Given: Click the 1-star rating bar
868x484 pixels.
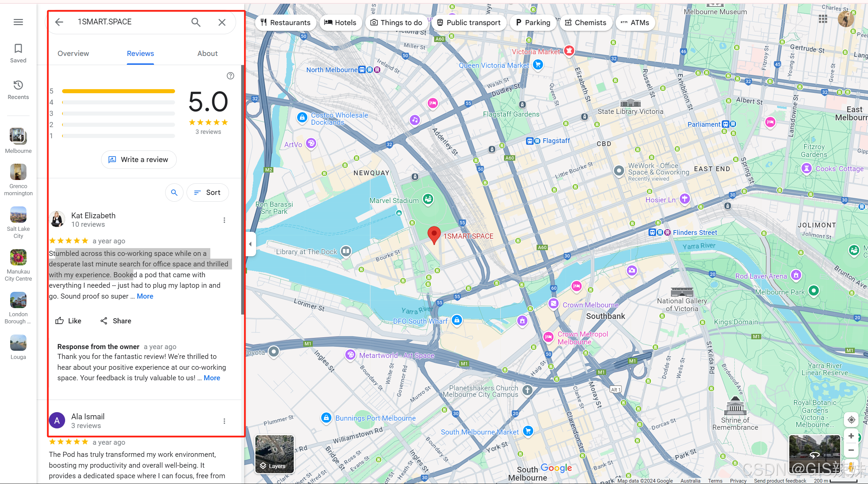Looking at the screenshot, I should click(118, 136).
